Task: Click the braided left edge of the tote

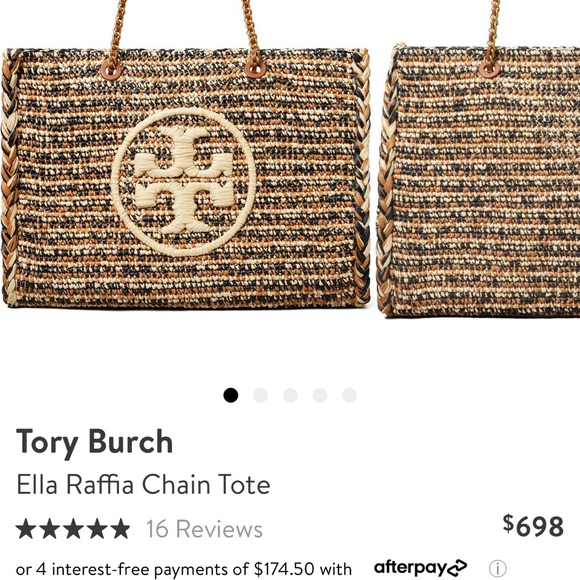Action: 10,178
